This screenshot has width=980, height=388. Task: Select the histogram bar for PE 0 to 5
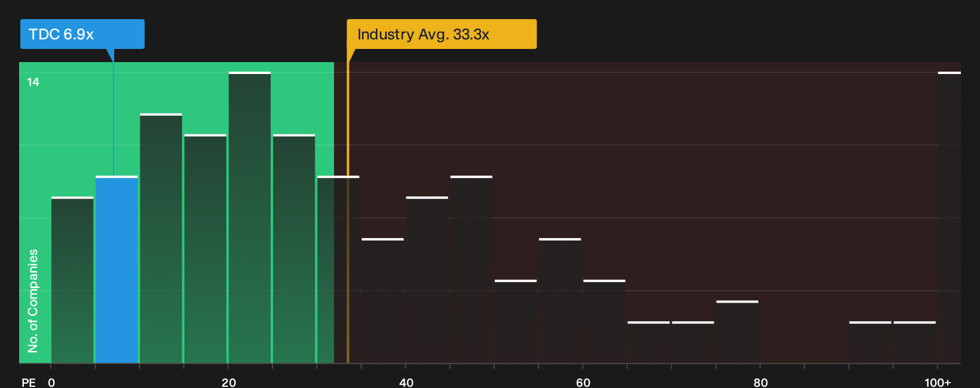72,280
